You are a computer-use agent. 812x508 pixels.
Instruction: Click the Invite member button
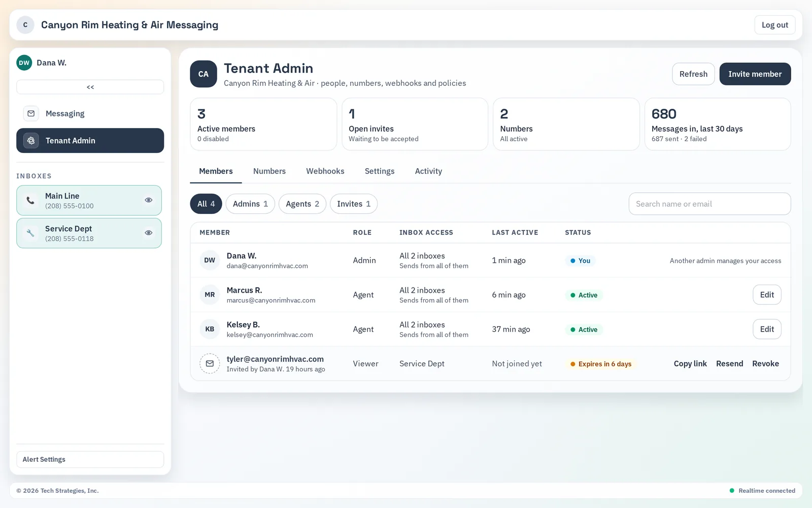point(755,74)
